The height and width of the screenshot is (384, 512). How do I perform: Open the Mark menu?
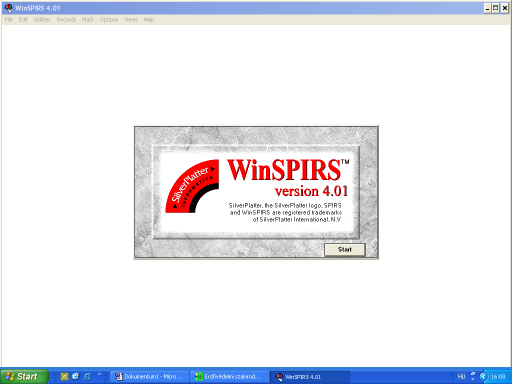click(88, 20)
